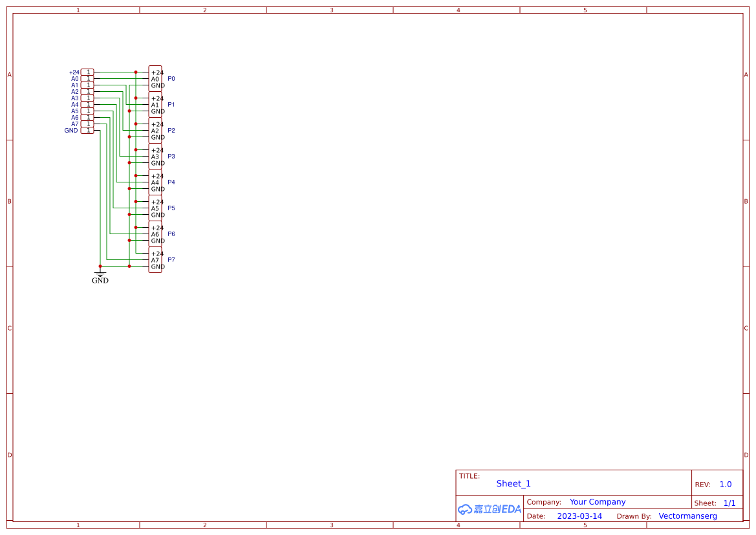Click the +24 net label on input header
This screenshot has width=756, height=535.
click(73, 72)
